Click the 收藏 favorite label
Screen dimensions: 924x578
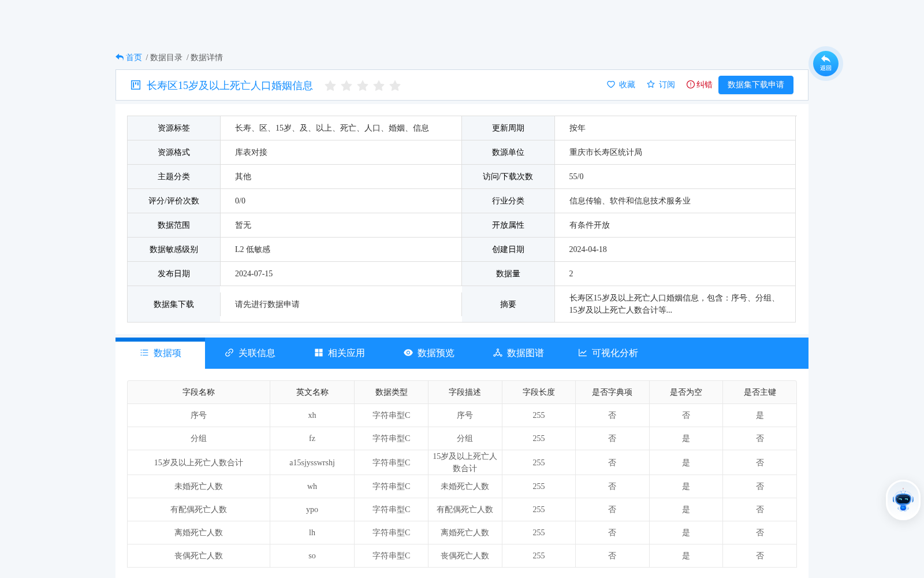627,84
